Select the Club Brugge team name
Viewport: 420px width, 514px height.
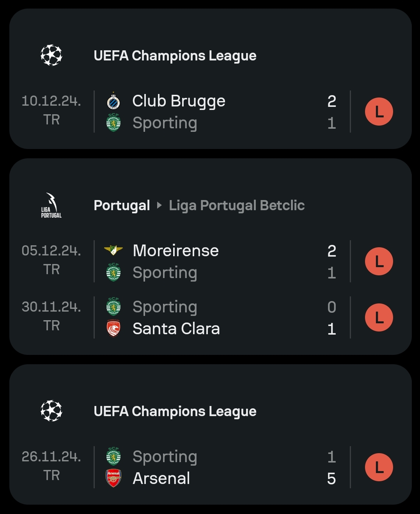click(179, 101)
